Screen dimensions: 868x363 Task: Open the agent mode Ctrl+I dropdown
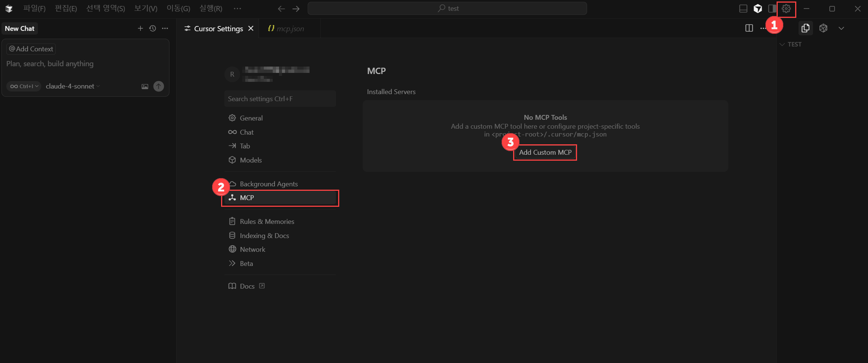point(24,86)
